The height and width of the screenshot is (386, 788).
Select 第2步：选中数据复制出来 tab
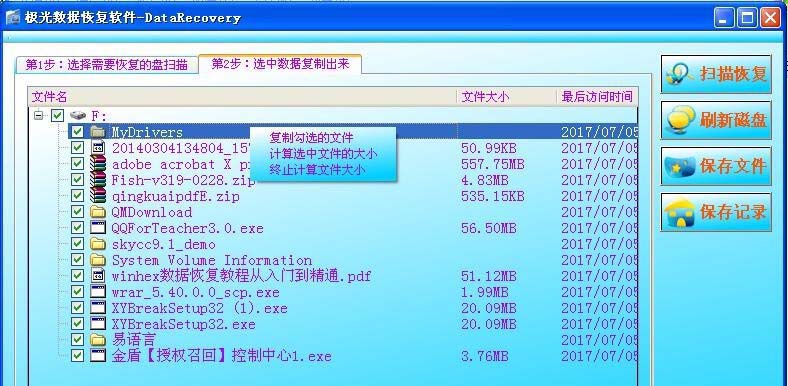[x=280, y=63]
